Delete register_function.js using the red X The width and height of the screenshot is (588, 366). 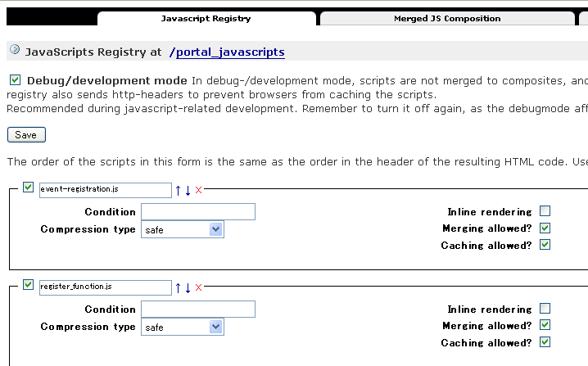click(x=199, y=288)
